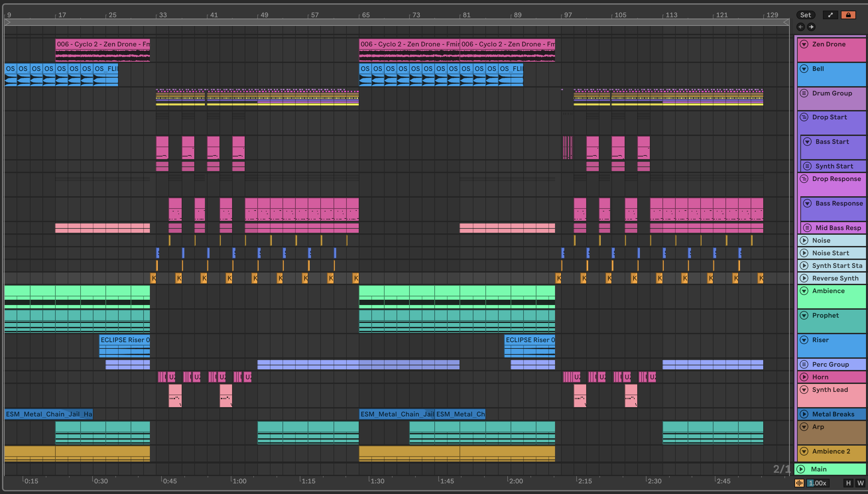Toggle the orange Lock Envelopes button

tap(848, 15)
